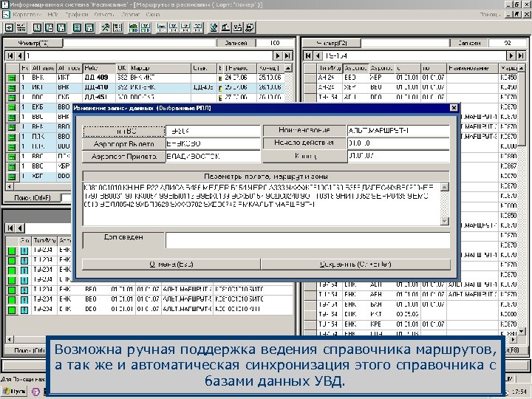Screen dimensions: 532x399
Task: Select the ДД 409 flight cell
Action: (100, 78)
